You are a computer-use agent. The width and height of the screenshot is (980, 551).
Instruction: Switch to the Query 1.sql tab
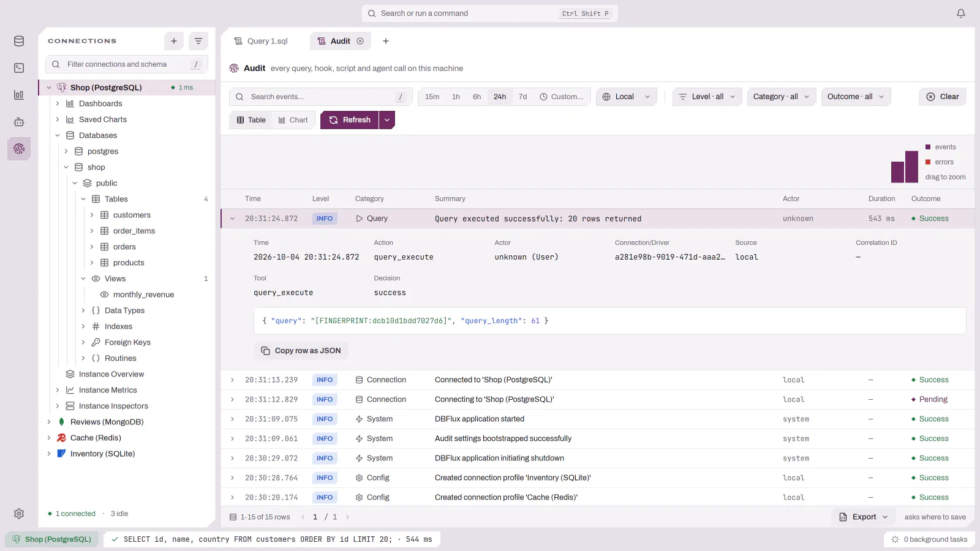[261, 41]
